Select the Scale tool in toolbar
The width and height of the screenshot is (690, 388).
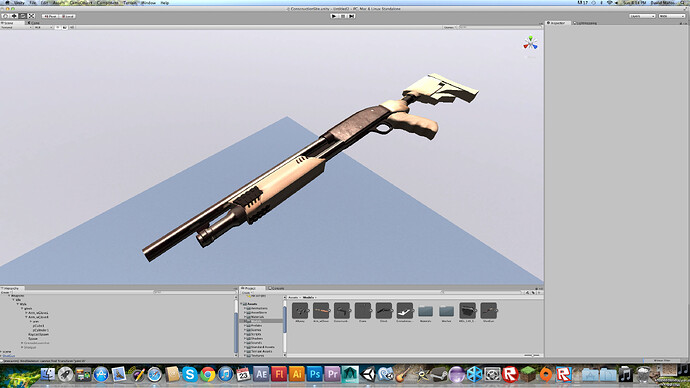(x=31, y=16)
